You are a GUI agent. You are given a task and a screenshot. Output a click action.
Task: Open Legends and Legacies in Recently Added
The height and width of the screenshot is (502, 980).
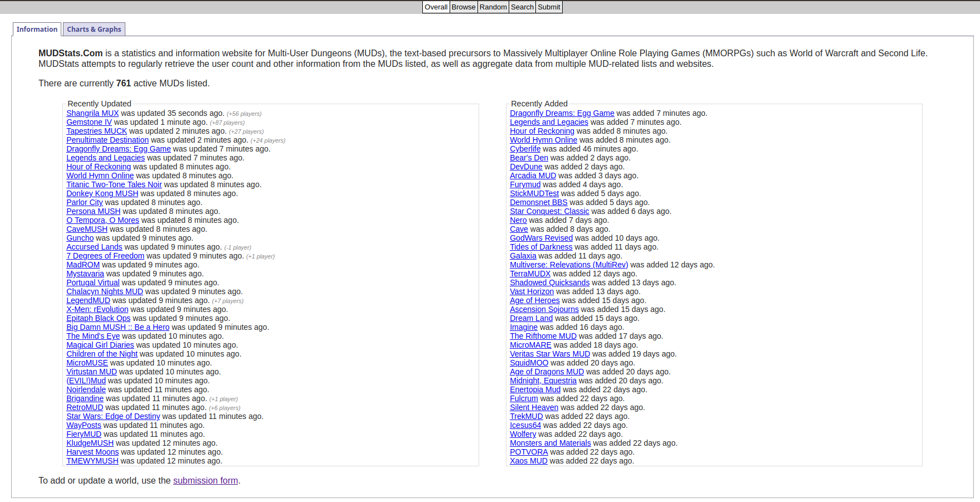(549, 122)
